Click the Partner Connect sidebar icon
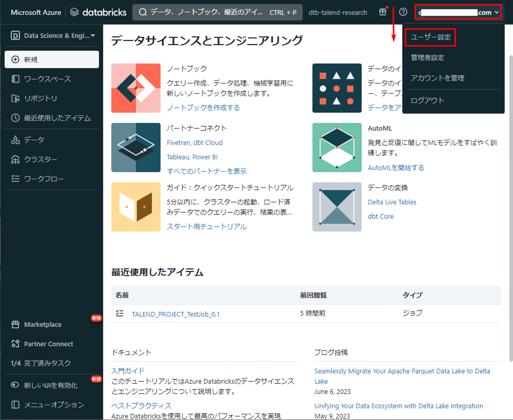 click(15, 343)
